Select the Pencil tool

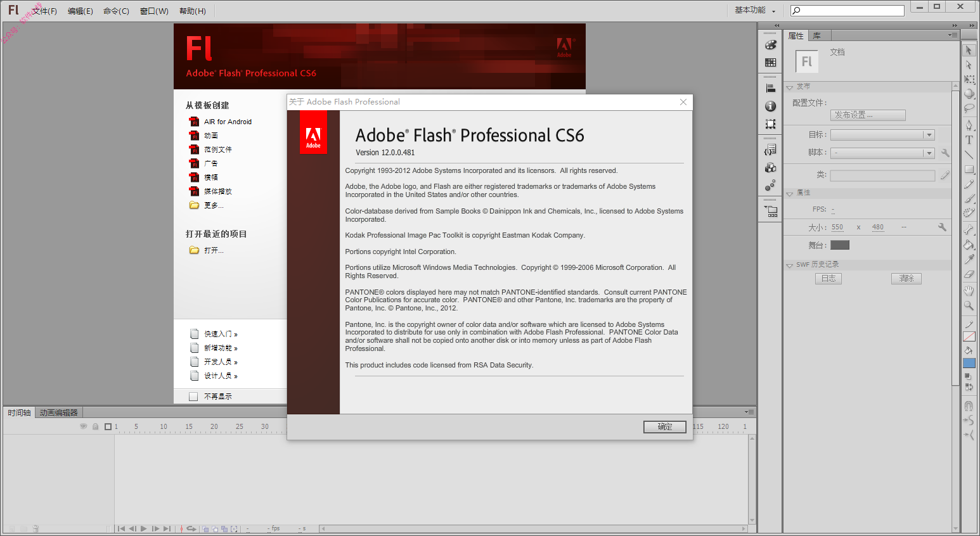coord(969,184)
